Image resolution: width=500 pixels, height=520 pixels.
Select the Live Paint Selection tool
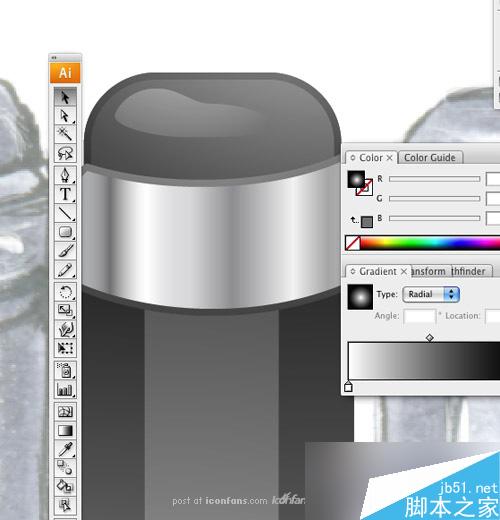coord(65,505)
